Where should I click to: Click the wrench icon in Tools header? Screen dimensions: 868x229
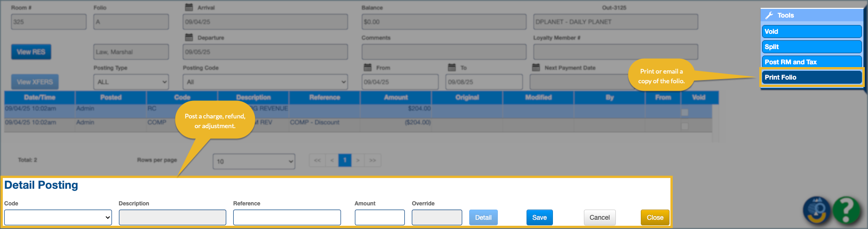[769, 15]
